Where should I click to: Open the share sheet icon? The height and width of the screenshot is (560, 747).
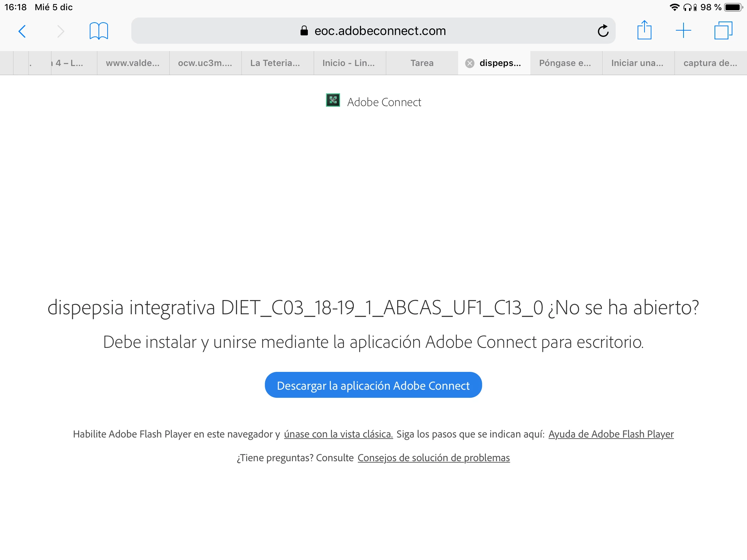pos(644,30)
